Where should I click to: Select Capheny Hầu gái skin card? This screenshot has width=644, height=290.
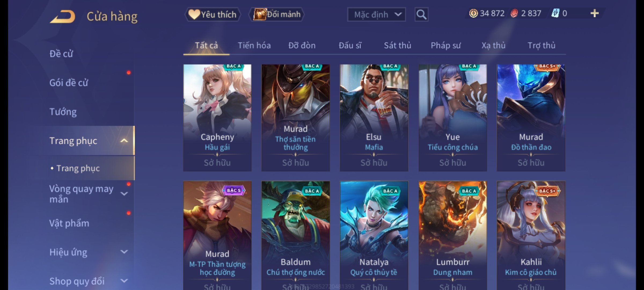[x=217, y=118]
